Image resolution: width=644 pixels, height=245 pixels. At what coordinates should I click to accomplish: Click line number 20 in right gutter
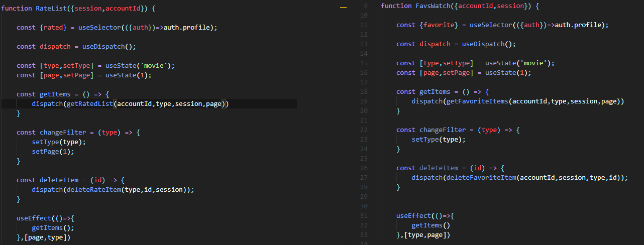point(364,110)
